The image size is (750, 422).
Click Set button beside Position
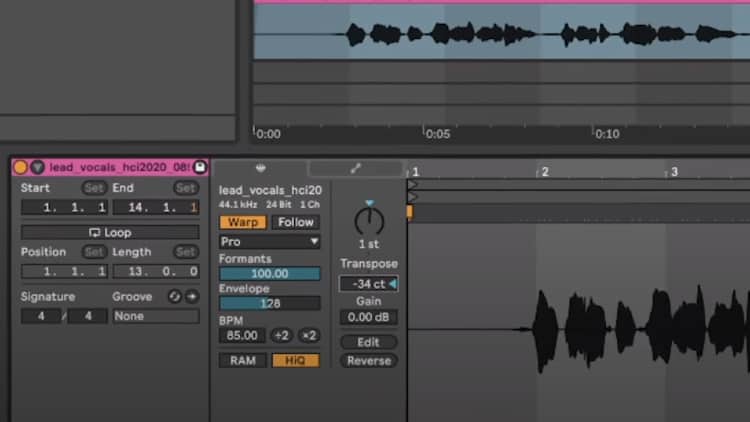[94, 252]
